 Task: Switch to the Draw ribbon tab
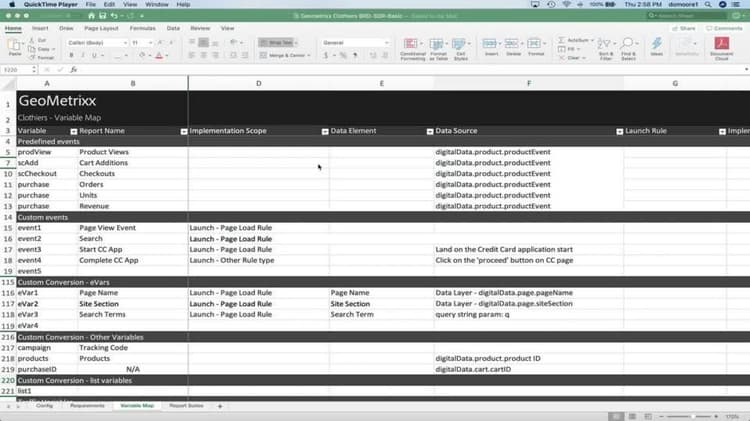66,28
